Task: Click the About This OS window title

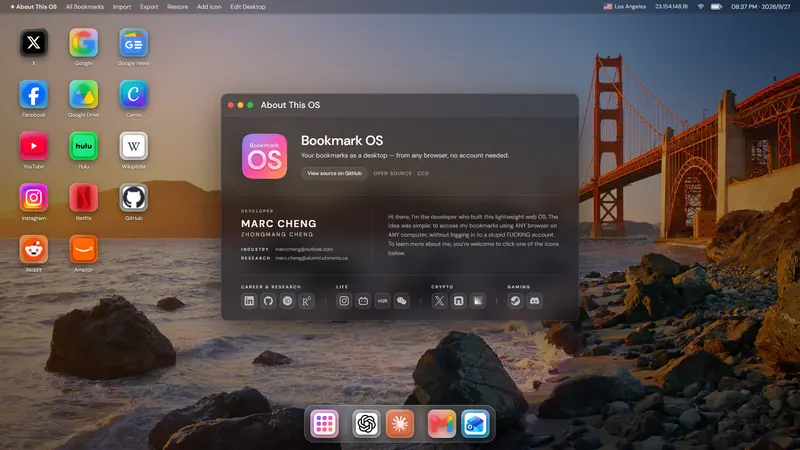Action: 290,105
